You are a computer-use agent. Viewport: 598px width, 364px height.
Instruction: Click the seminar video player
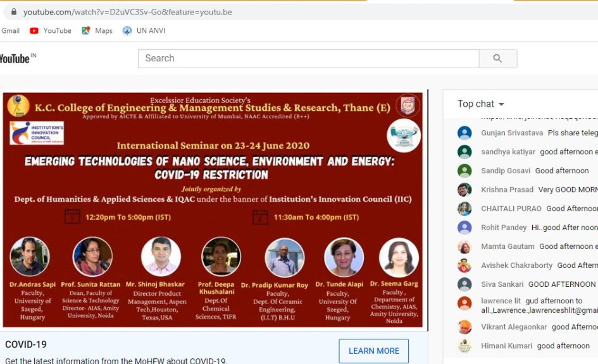(x=213, y=210)
